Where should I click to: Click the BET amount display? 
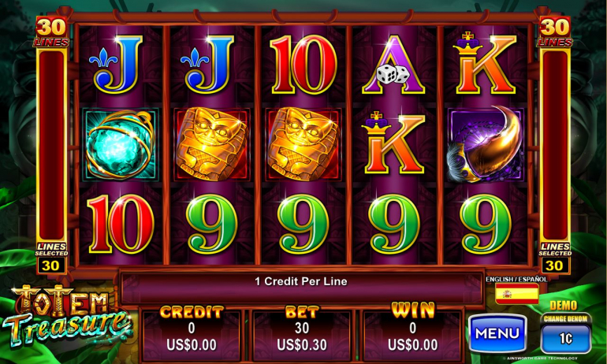[302, 336]
